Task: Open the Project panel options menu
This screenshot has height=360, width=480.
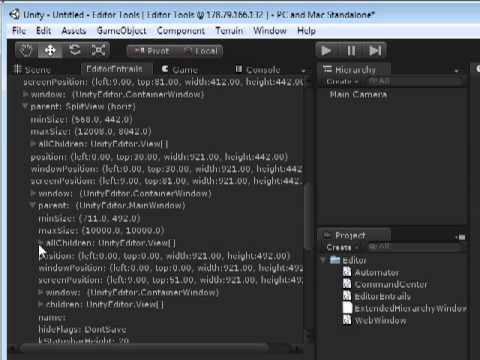Action: pyautogui.click(x=461, y=237)
